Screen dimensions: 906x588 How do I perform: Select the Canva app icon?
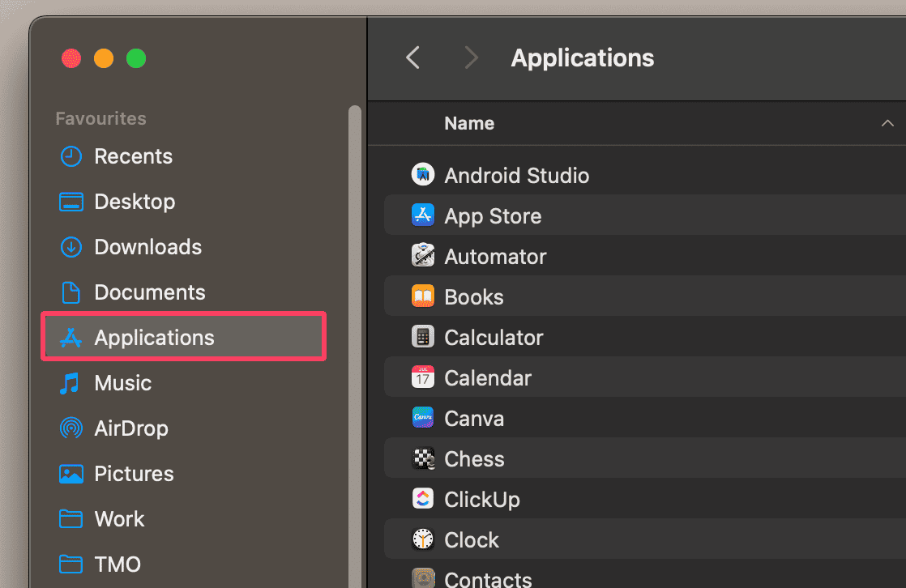423,418
